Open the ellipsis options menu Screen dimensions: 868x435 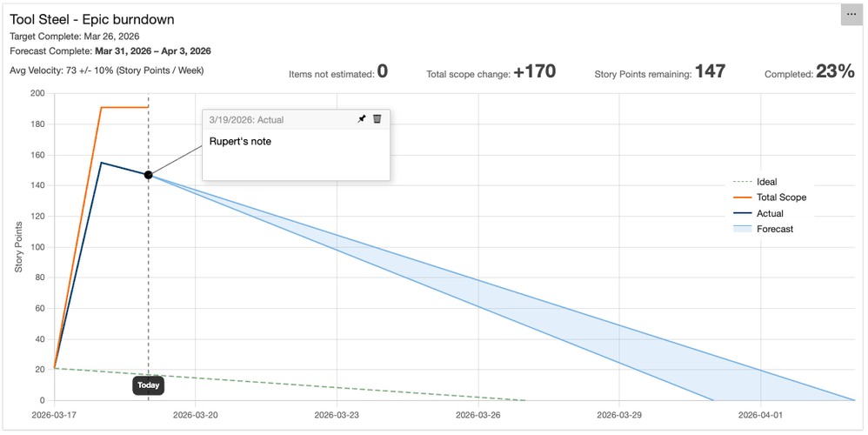[x=851, y=15]
